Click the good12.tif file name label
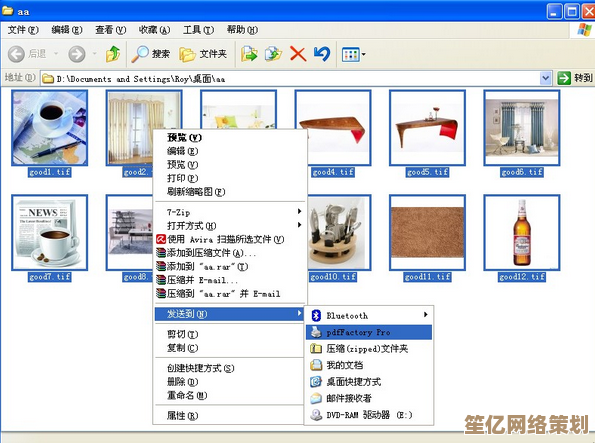 (522, 277)
